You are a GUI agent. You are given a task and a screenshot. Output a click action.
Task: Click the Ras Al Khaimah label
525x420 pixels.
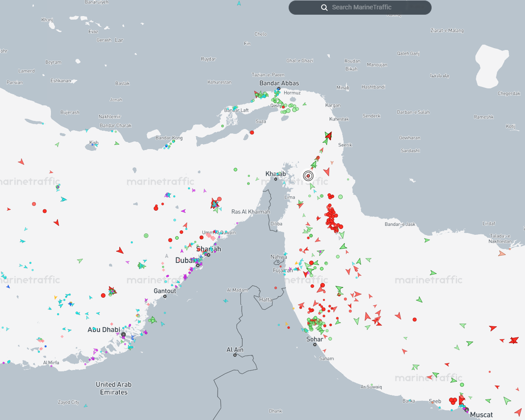click(251, 212)
